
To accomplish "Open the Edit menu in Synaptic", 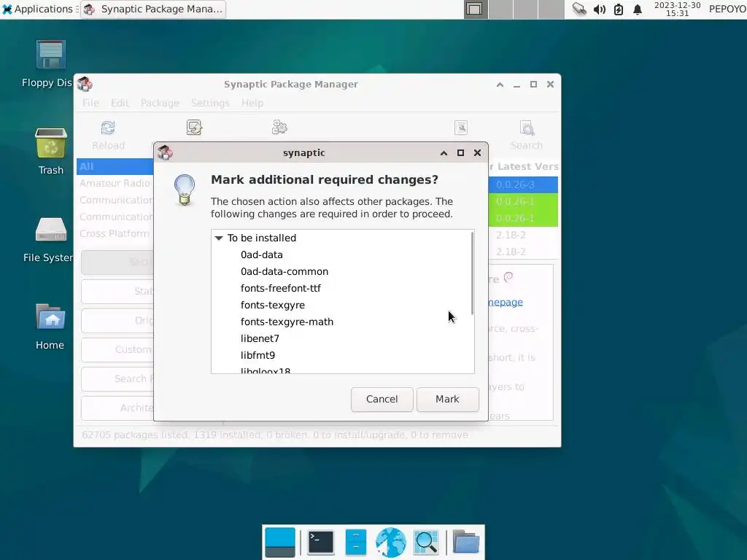I will tap(120, 103).
